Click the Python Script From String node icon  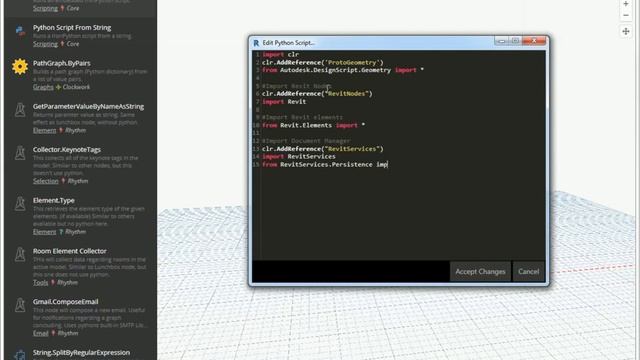click(20, 31)
